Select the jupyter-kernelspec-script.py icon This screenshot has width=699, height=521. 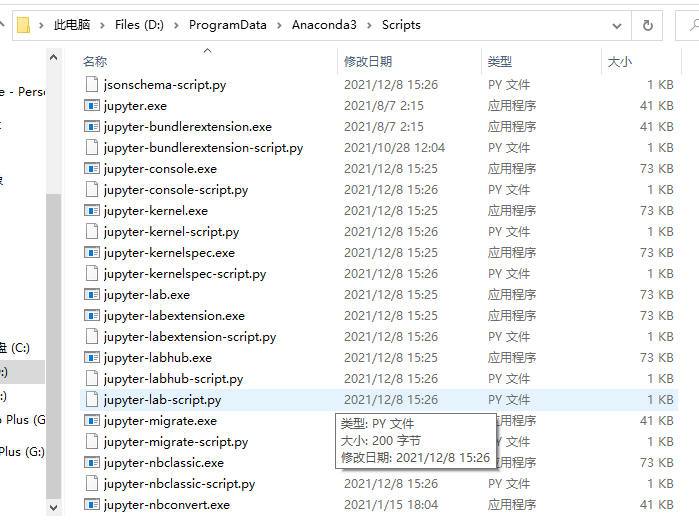[92, 273]
